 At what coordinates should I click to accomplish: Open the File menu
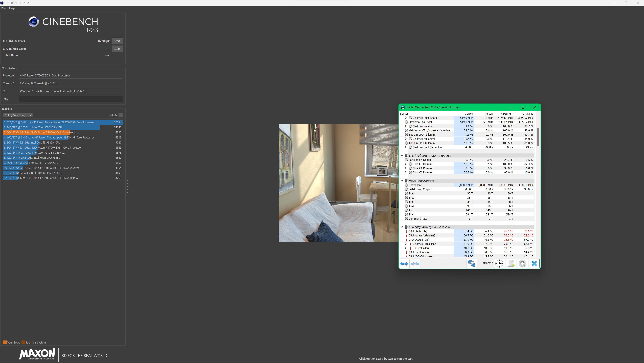point(3,8)
